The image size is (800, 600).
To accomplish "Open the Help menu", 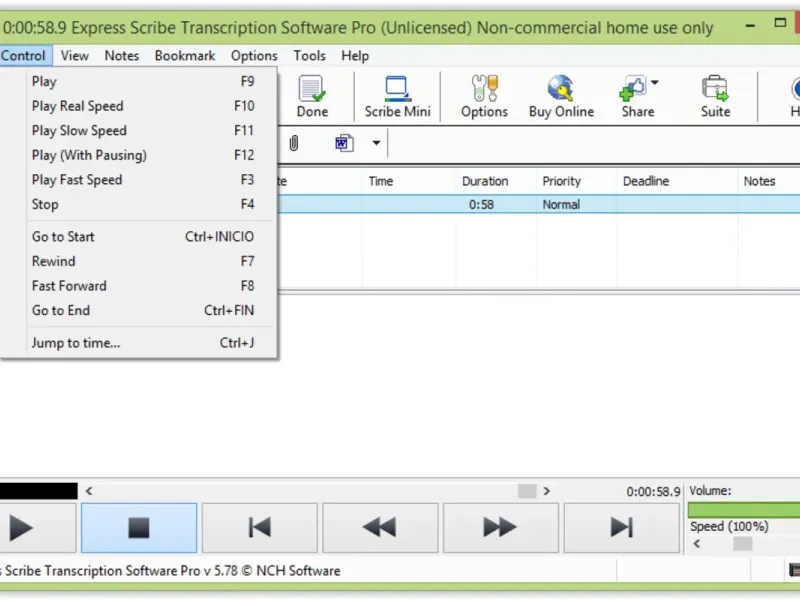I will pos(355,56).
